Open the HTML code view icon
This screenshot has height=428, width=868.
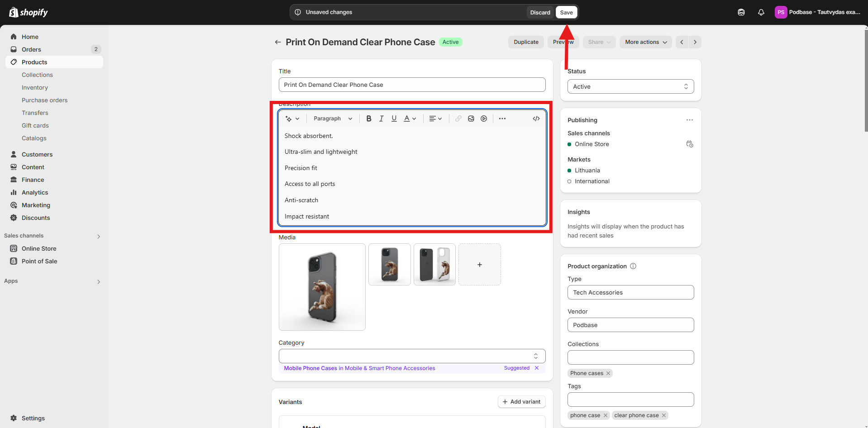tap(536, 119)
